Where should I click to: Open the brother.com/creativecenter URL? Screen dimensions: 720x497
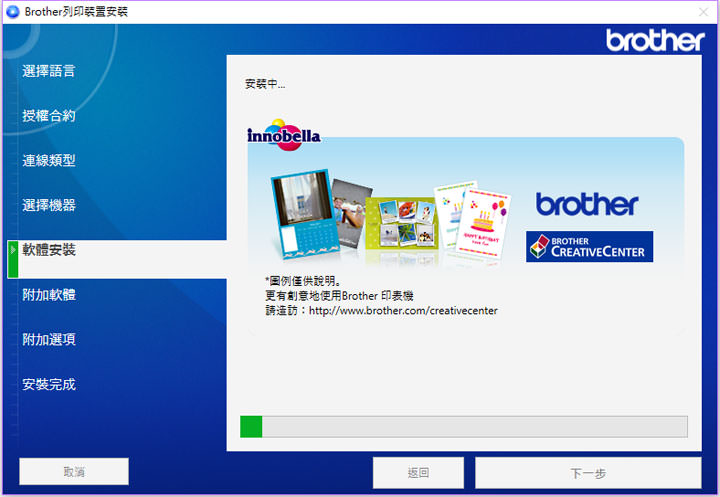(x=403, y=311)
